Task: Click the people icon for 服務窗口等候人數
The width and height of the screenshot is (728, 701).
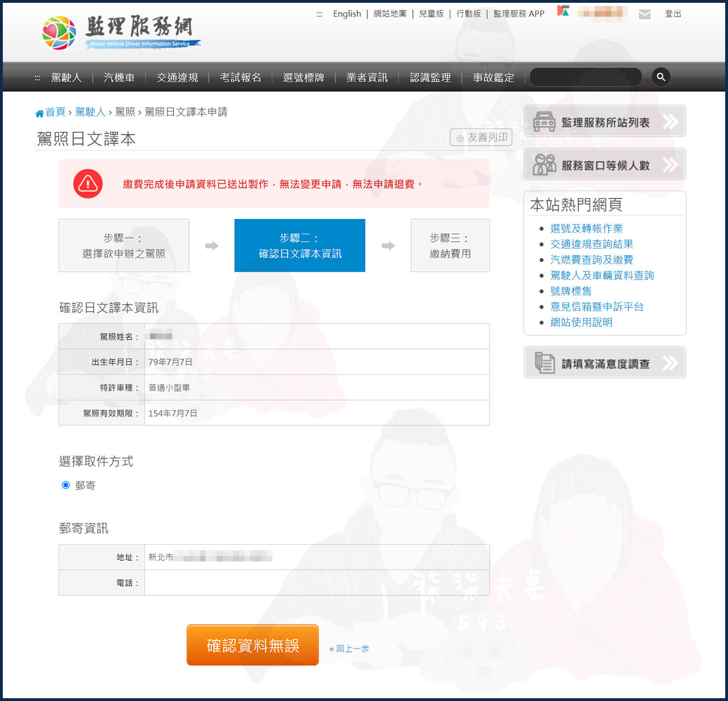Action: pos(544,165)
